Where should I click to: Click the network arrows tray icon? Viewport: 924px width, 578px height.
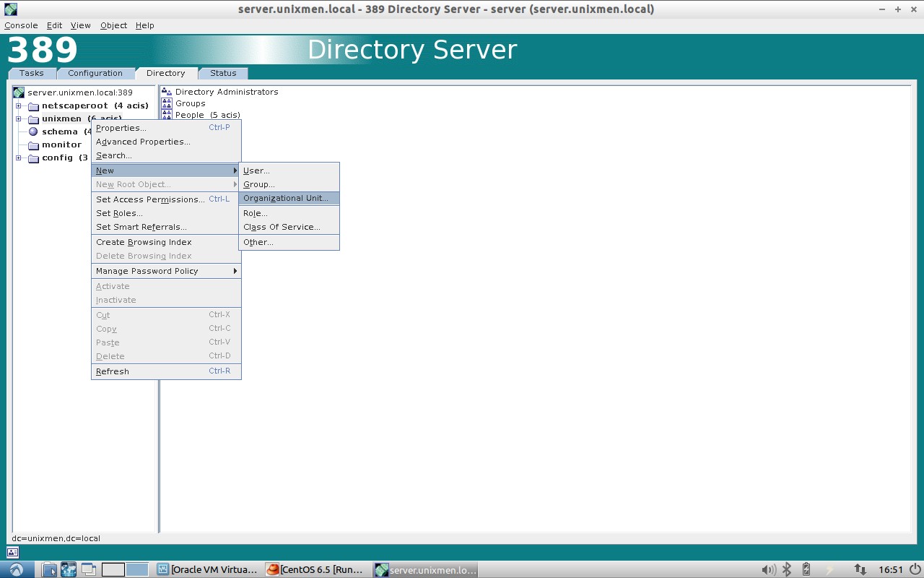pyautogui.click(x=860, y=569)
